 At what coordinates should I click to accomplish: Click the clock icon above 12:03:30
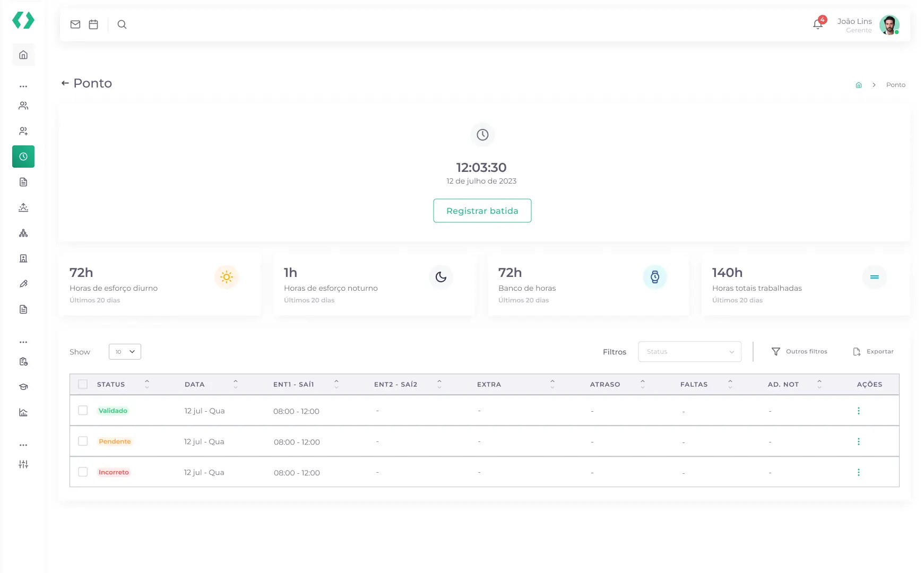[x=482, y=135]
